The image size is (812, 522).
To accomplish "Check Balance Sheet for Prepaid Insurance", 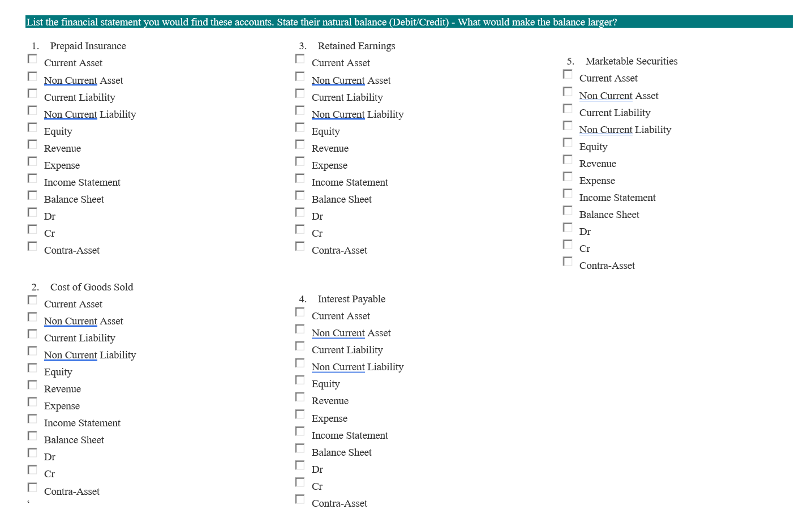I will click(x=32, y=195).
